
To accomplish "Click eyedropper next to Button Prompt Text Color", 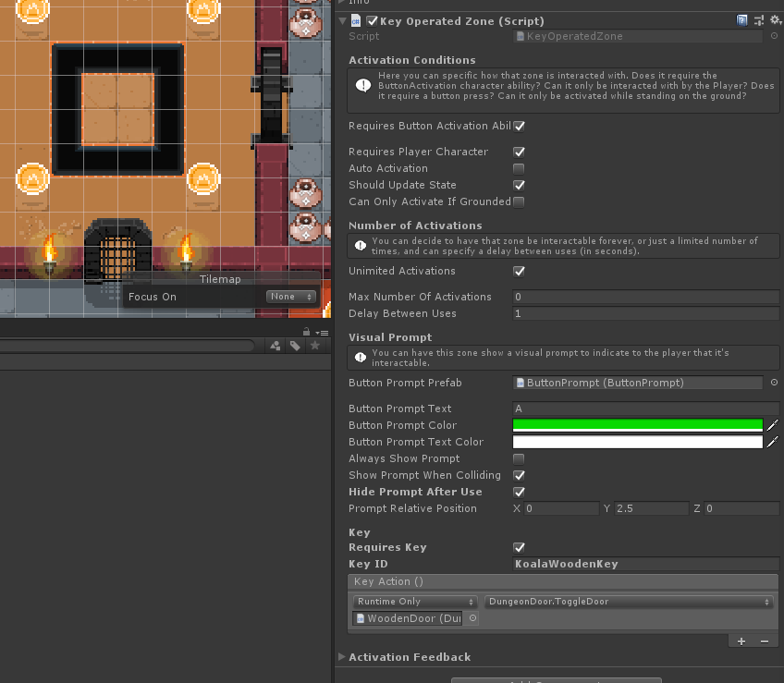I will [x=773, y=442].
